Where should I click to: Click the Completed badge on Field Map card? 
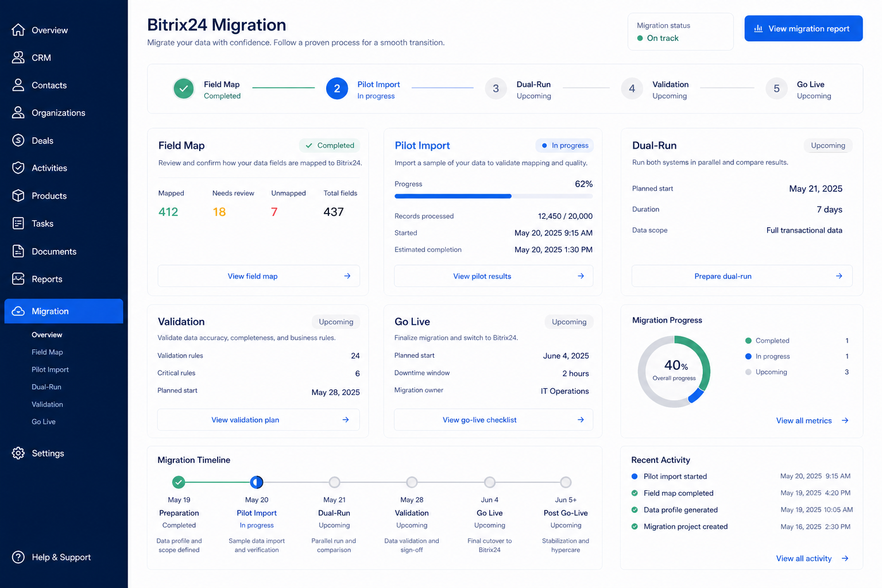[x=330, y=145]
